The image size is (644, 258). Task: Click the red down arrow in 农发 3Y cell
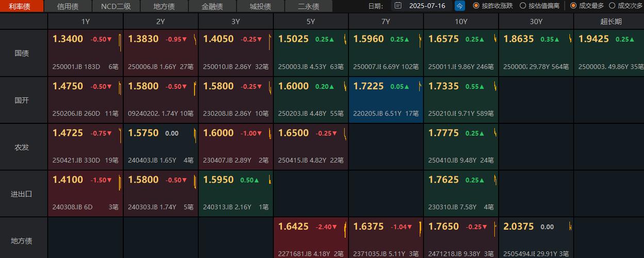click(x=259, y=134)
